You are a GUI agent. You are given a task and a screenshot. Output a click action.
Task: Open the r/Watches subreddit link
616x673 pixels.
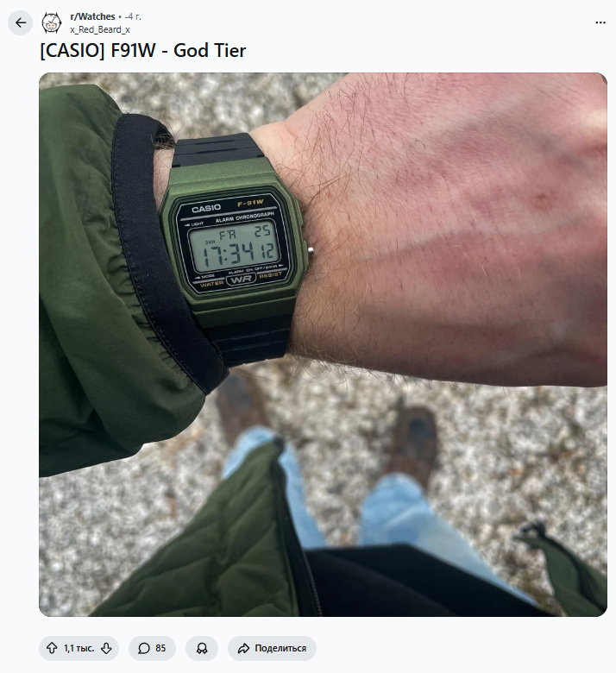click(92, 16)
